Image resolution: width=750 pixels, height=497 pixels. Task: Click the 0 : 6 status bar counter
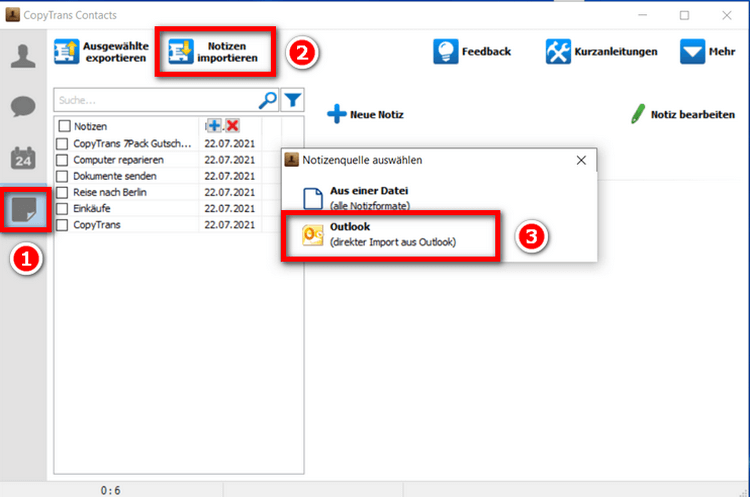110,490
